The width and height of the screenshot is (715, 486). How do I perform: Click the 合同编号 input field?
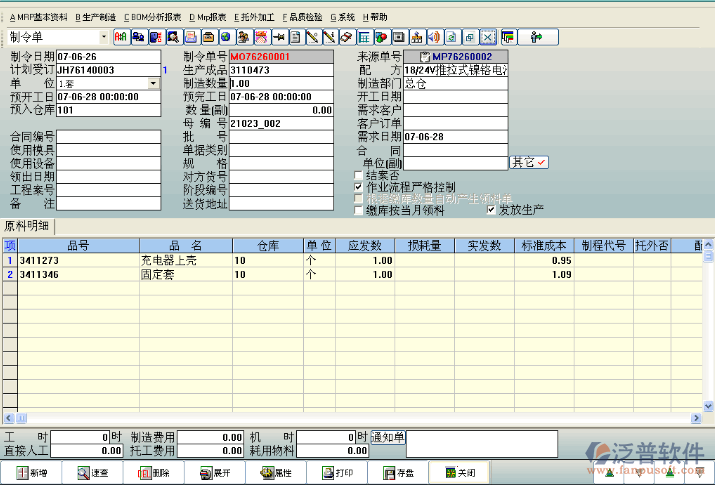109,136
